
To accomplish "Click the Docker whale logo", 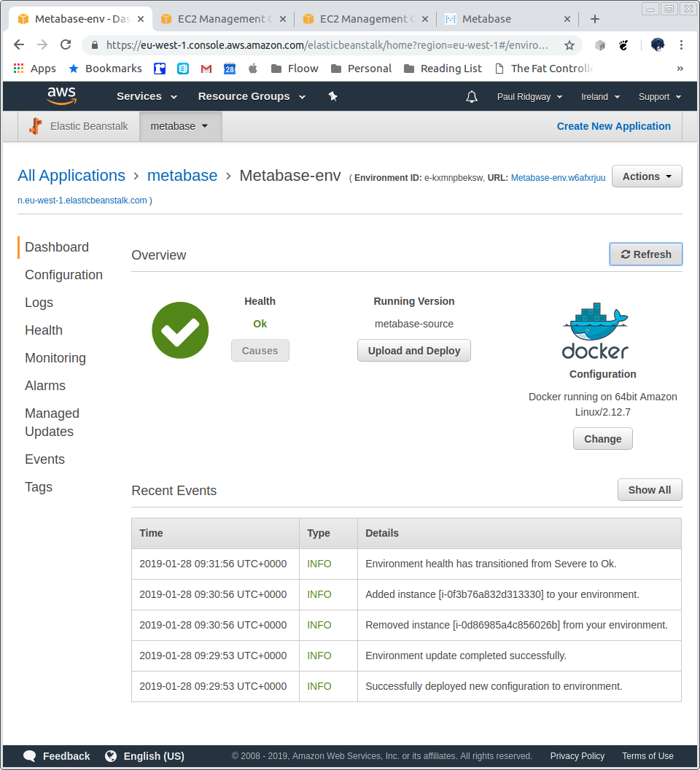I will [596, 322].
